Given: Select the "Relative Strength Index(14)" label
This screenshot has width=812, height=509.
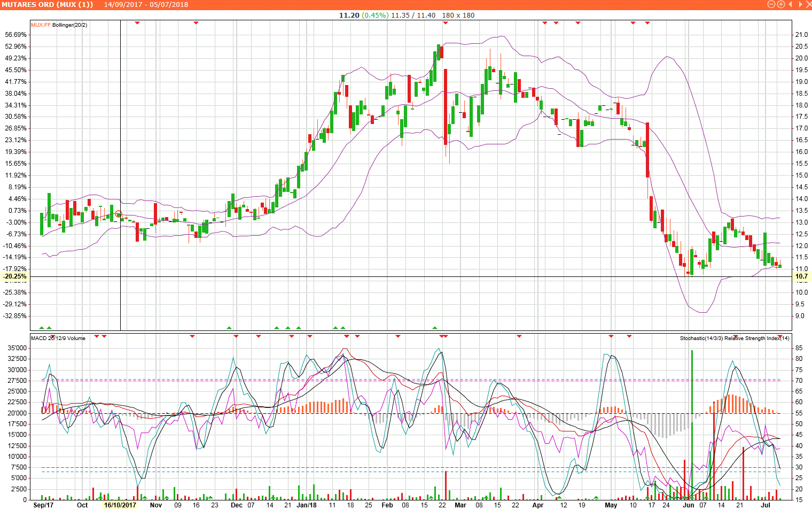Looking at the screenshot, I should coord(757,338).
